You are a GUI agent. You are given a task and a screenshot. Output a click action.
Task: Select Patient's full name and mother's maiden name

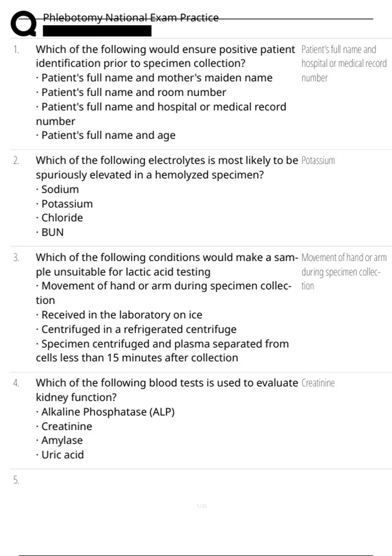(x=157, y=78)
